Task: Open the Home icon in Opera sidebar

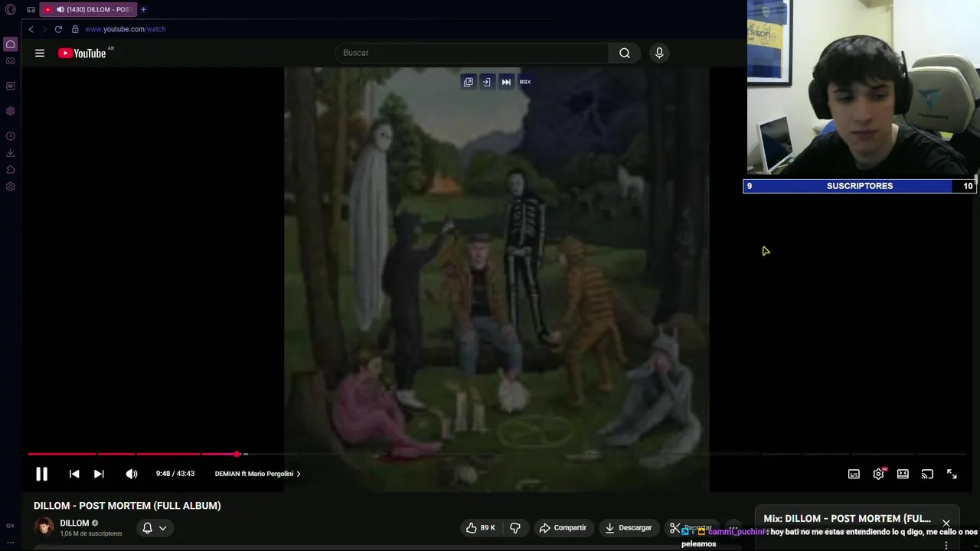Action: coord(11,44)
